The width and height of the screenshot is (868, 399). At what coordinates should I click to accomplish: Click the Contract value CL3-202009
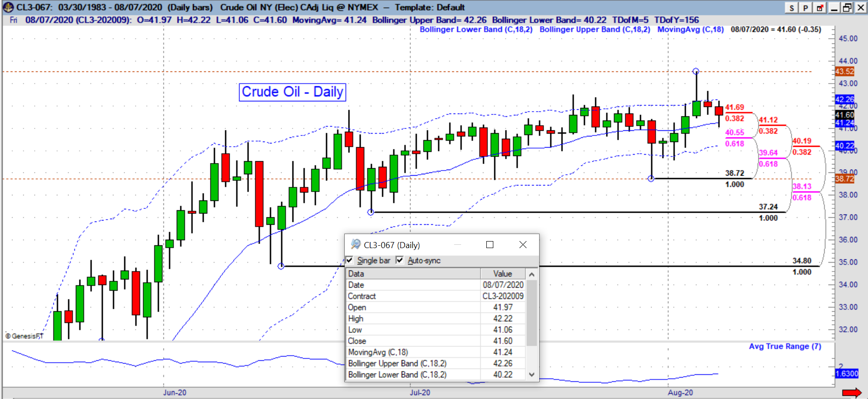503,296
